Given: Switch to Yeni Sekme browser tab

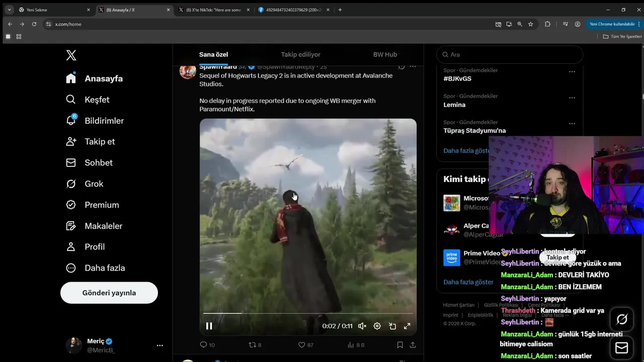Looking at the screenshot, I should (54, 10).
